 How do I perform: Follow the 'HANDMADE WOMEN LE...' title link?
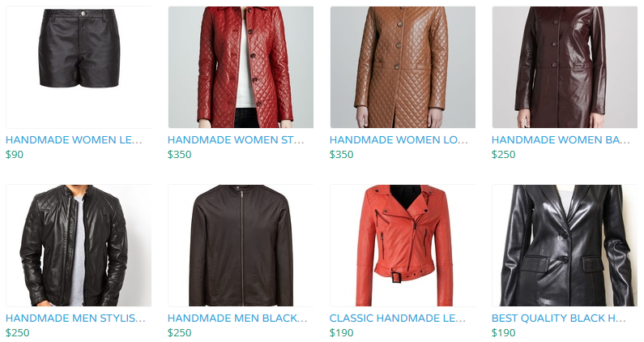point(74,140)
